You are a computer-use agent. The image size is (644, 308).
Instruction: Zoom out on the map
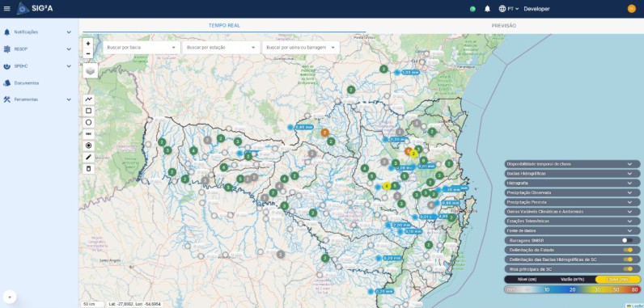[88, 53]
